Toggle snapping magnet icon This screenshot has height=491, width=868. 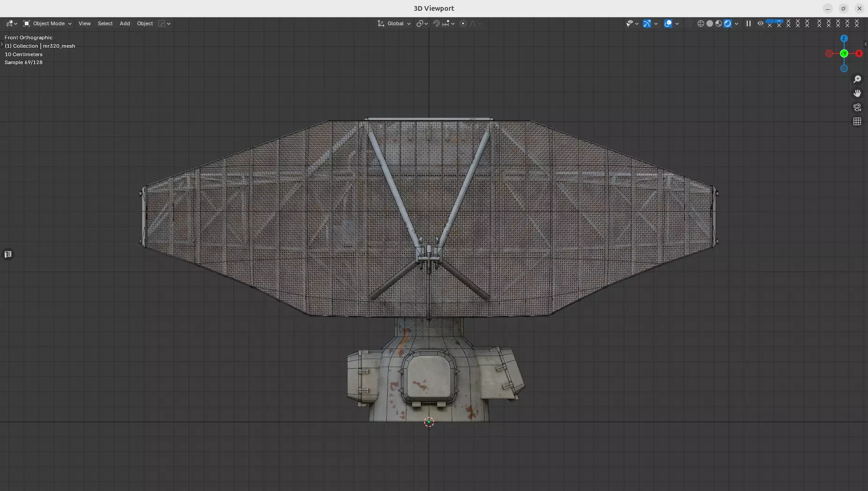click(x=436, y=23)
